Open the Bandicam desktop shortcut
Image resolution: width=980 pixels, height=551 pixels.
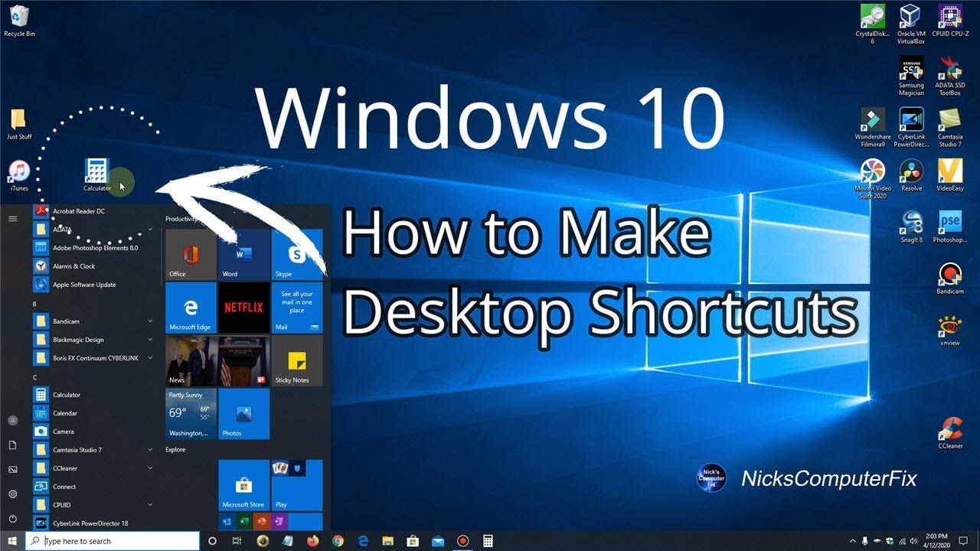[950, 279]
